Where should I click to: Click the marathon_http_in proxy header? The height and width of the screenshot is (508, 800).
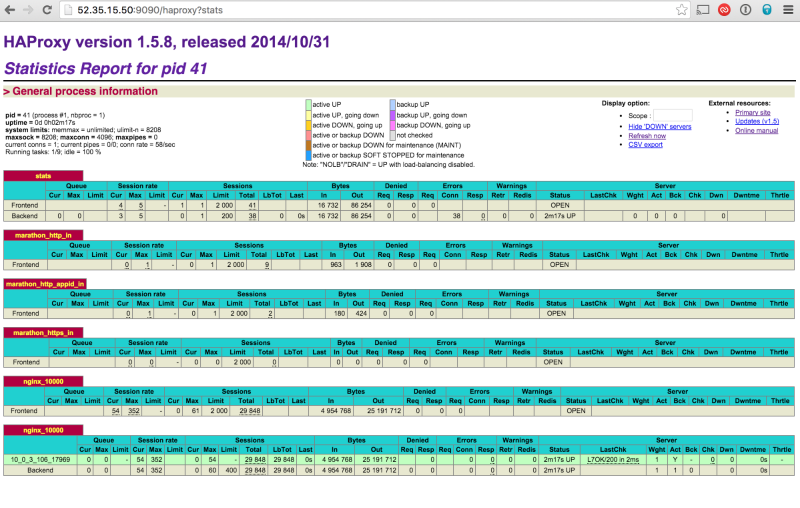click(x=43, y=235)
